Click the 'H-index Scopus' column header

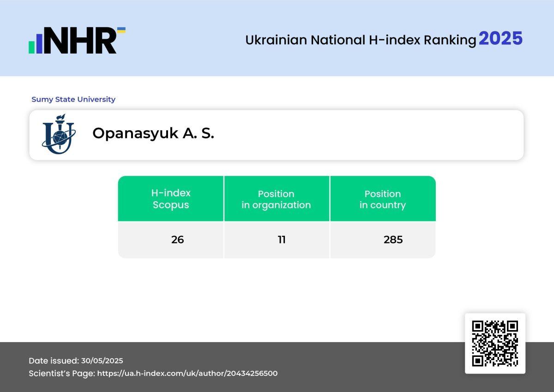(171, 199)
